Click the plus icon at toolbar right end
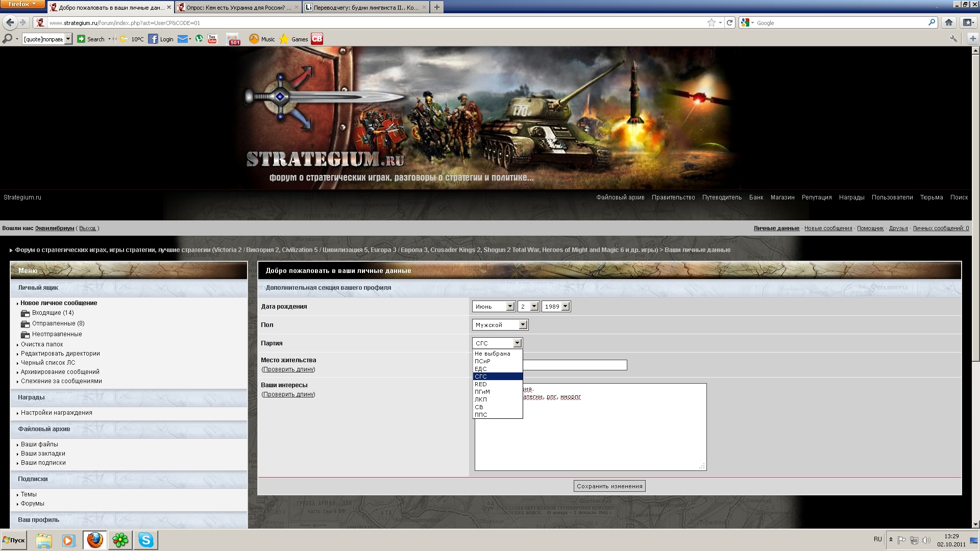This screenshot has width=980, height=551. pyautogui.click(x=972, y=39)
